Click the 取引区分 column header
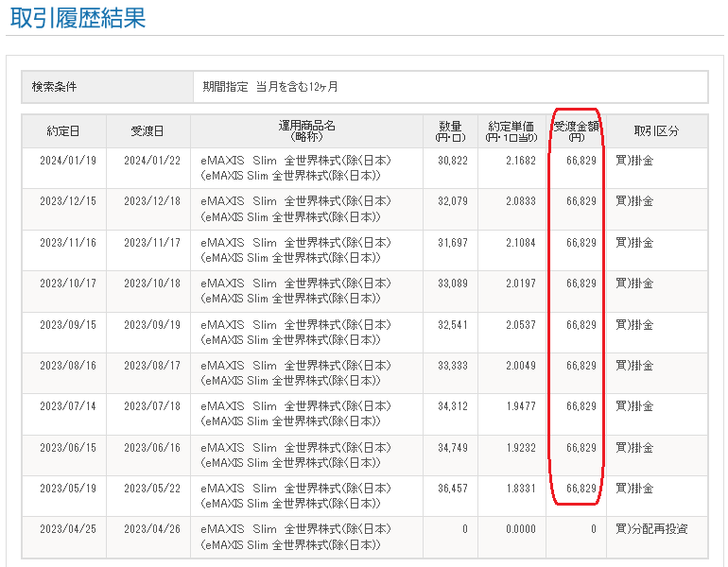 pyautogui.click(x=656, y=131)
